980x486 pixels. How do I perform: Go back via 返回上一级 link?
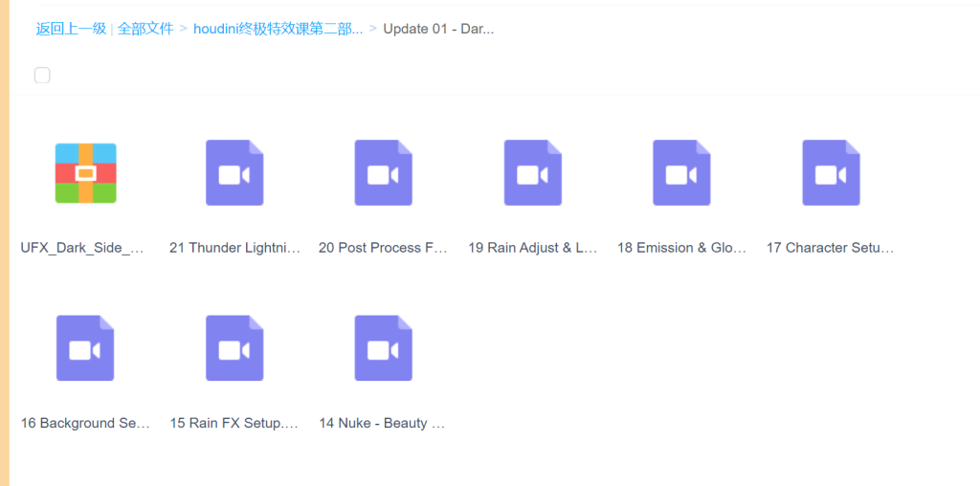pos(71,29)
